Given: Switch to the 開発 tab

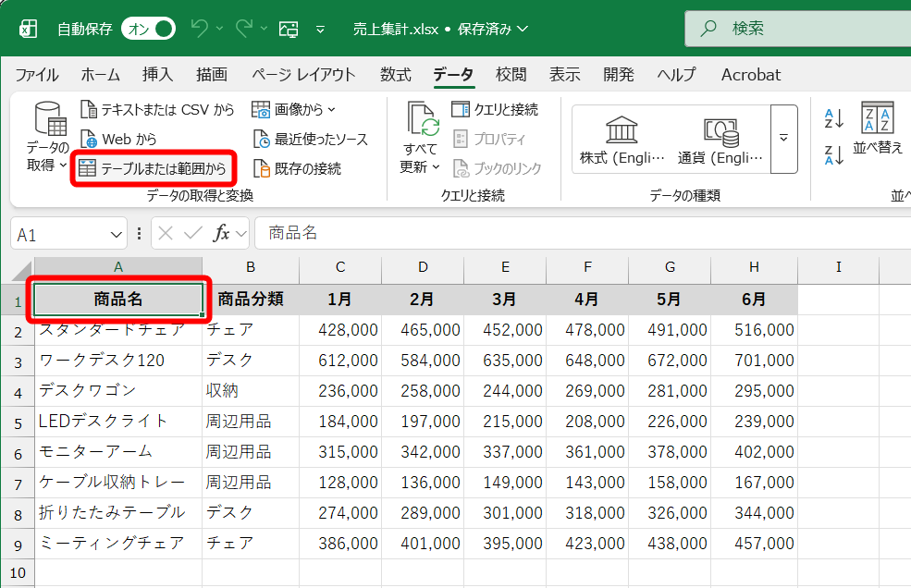Looking at the screenshot, I should pos(618,74).
